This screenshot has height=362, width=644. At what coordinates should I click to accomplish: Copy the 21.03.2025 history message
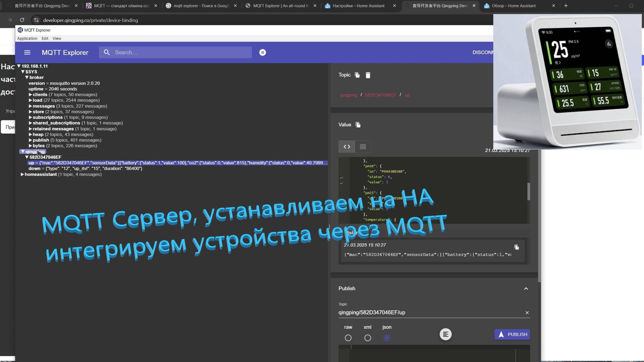(x=517, y=247)
